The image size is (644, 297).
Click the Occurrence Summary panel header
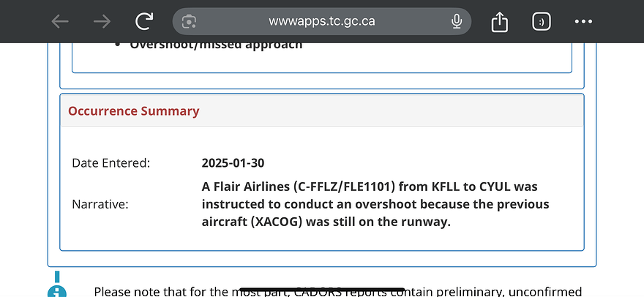tap(134, 111)
